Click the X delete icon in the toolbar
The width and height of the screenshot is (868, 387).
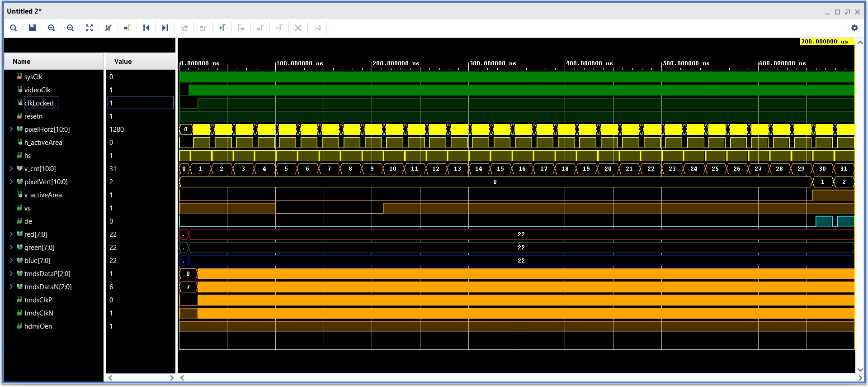click(x=298, y=28)
